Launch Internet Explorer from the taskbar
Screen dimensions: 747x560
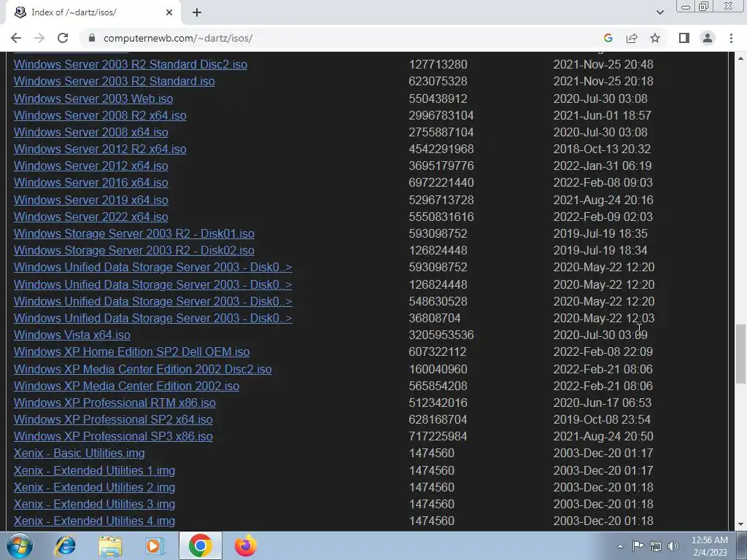65,545
